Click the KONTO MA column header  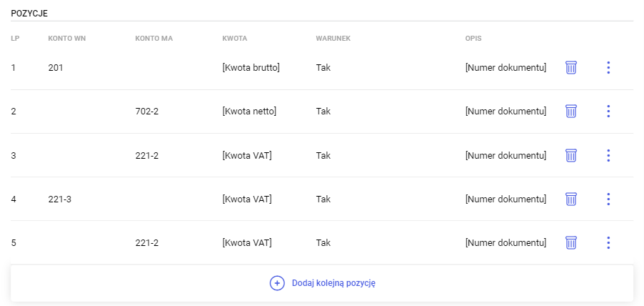point(154,38)
